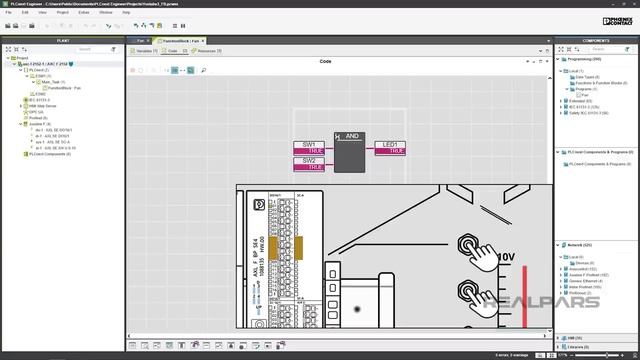Image resolution: width=640 pixels, height=360 pixels.
Task: Click the third of four project download icons
Action: [x=152, y=26]
